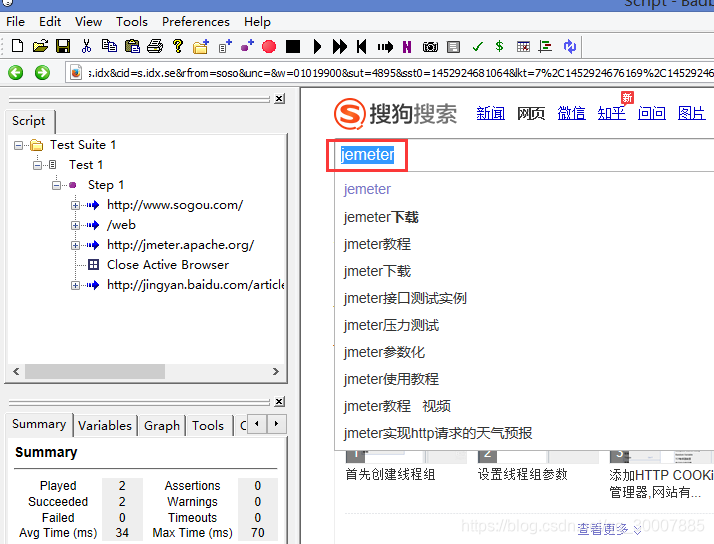Expand the http://www.sogou.com/ node
Screen dimensions: 714x544
[x=75, y=205]
